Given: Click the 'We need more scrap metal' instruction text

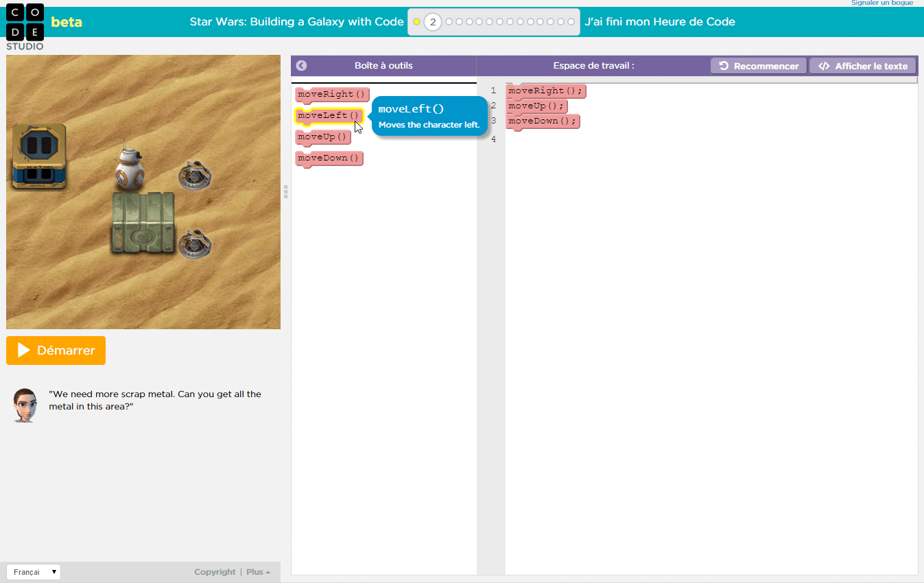Looking at the screenshot, I should [155, 401].
